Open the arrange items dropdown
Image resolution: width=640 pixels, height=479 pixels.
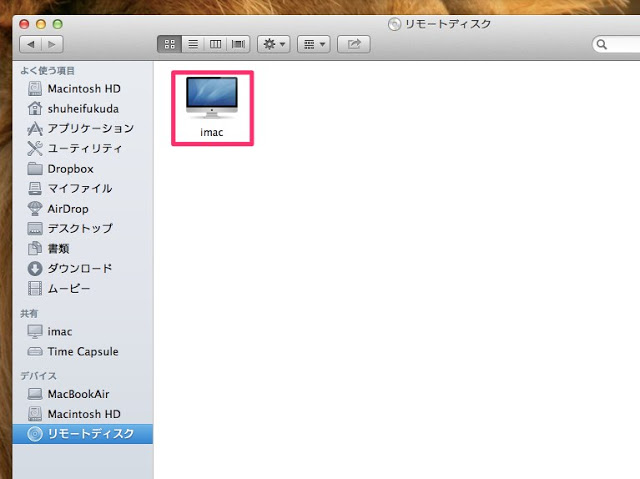(x=314, y=44)
